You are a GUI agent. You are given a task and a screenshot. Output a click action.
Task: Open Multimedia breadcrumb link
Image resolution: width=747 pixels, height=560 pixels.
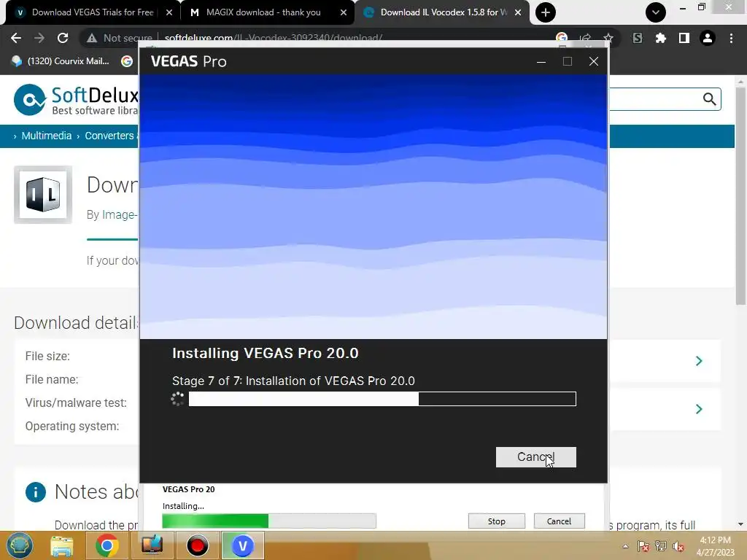(x=46, y=136)
